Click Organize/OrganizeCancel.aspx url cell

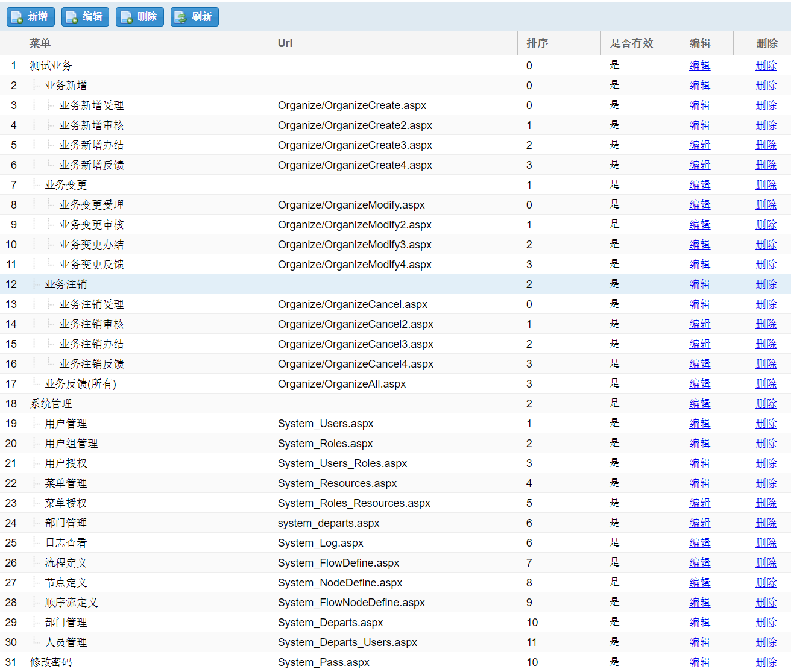point(353,304)
